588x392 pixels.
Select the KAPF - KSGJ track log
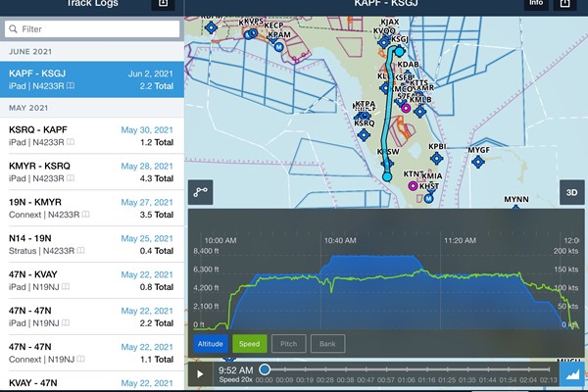[x=92, y=79]
